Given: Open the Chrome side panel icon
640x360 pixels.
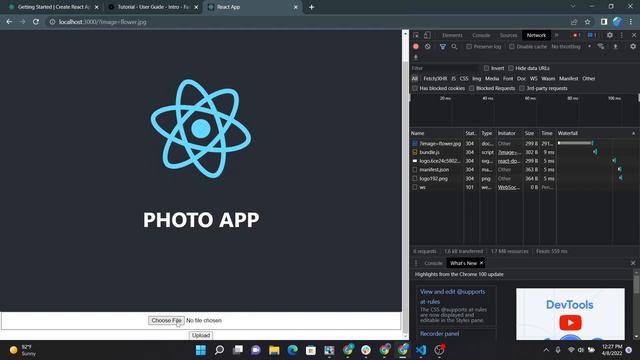Looking at the screenshot, I should 604,22.
